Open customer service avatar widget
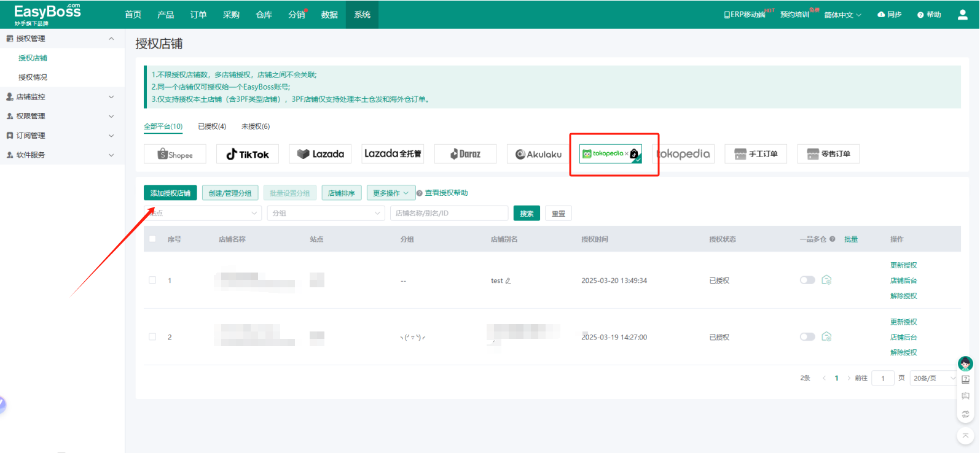The height and width of the screenshot is (453, 980). pyautogui.click(x=965, y=363)
